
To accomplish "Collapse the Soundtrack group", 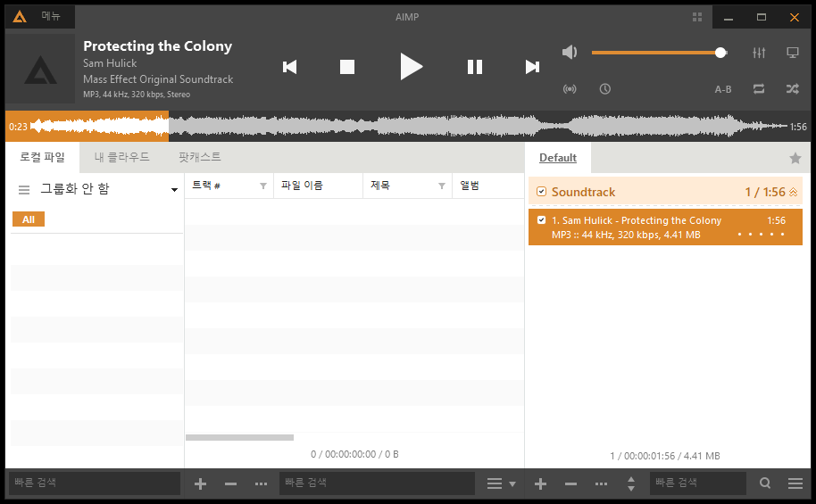I will 793,192.
